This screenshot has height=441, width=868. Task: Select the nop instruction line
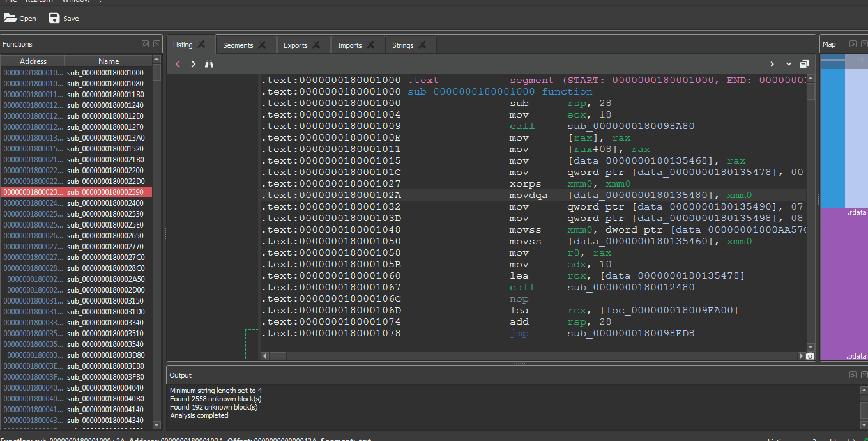533,298
